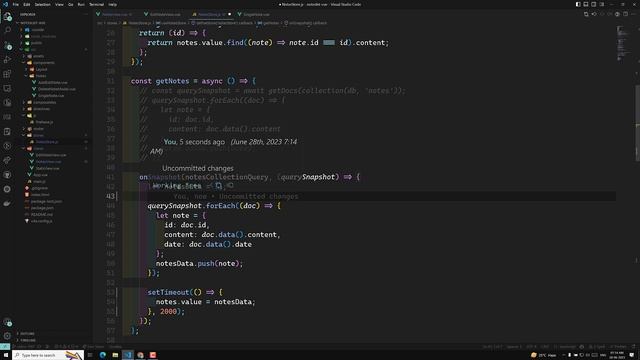Open index.html in the file tree
The width and height of the screenshot is (640, 360).
pyautogui.click(x=40, y=195)
